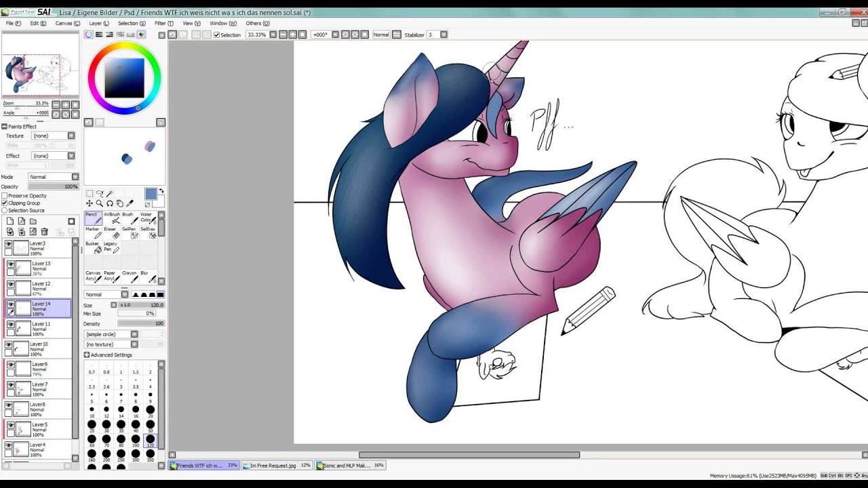Viewport: 868px width, 488px height.
Task: Choose the Lasso selection tool
Action: (100, 194)
